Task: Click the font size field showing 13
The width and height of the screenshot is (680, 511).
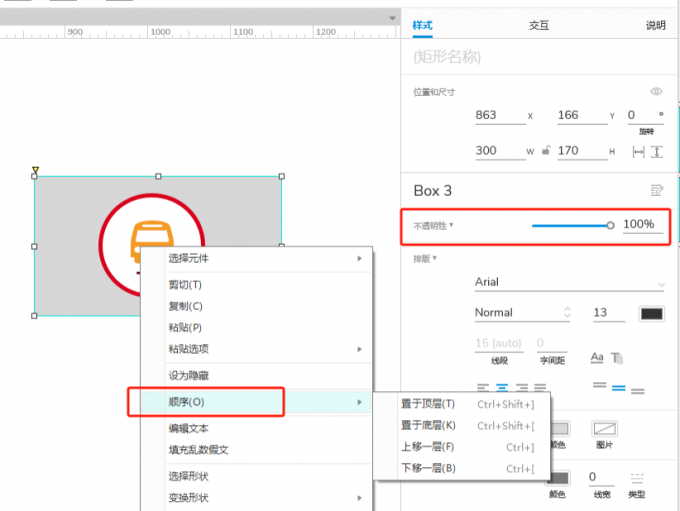Action: click(x=608, y=313)
